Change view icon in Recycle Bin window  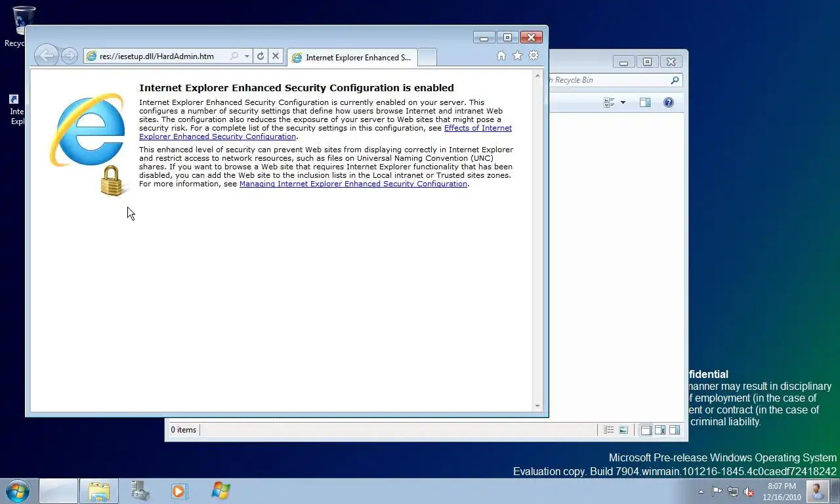tap(609, 102)
